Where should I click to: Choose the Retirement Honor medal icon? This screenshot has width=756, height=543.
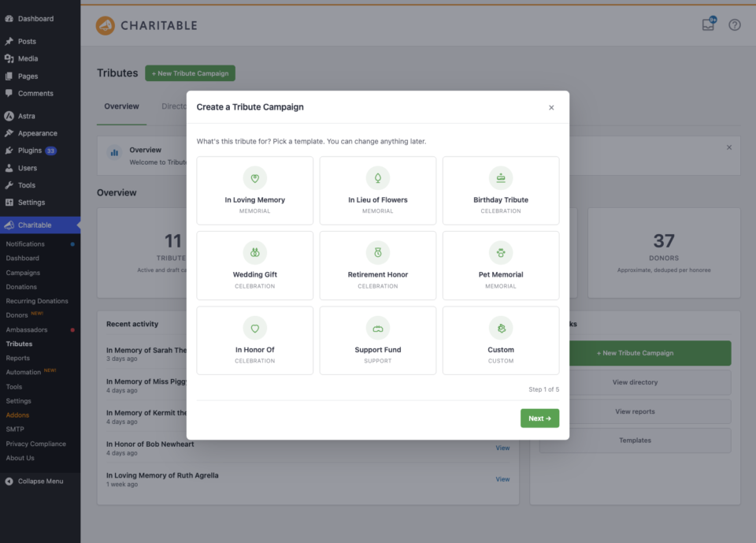[x=377, y=252]
